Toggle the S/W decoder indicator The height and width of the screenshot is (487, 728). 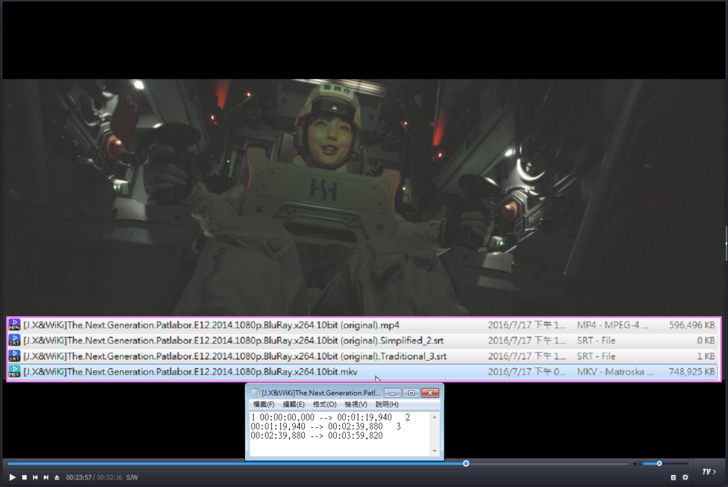[132, 478]
